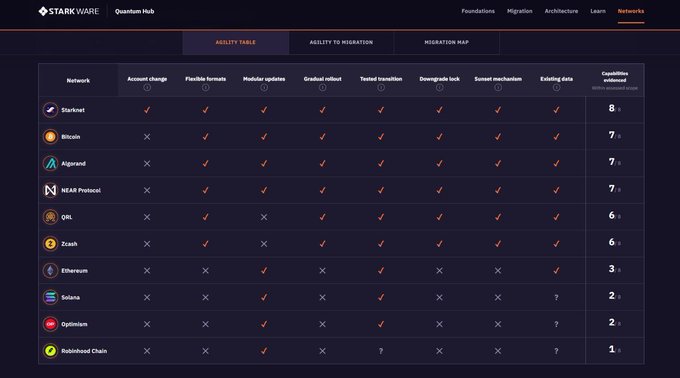This screenshot has width=680, height=378.
Task: Click the Algorand Existing data checkmark
Action: coord(556,163)
